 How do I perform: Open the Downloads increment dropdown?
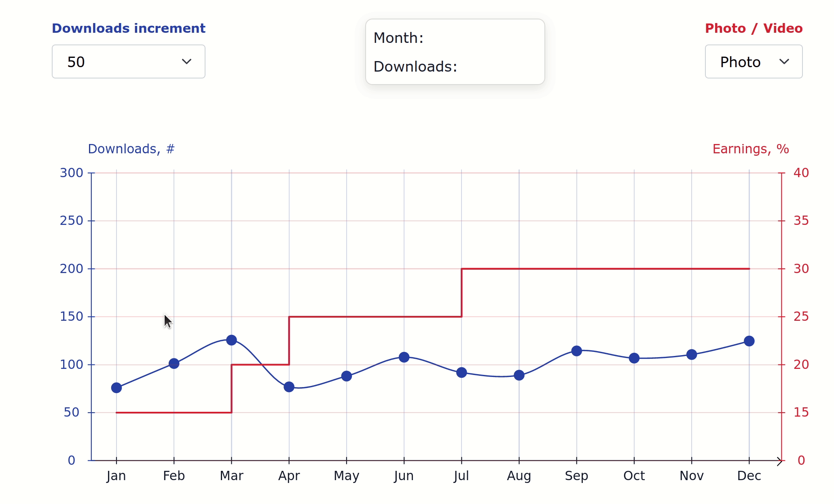point(128,61)
